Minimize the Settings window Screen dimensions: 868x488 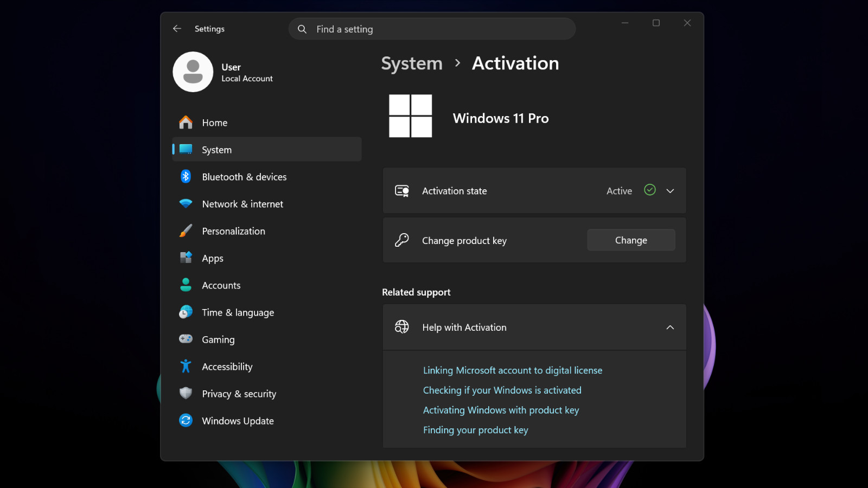click(625, 23)
